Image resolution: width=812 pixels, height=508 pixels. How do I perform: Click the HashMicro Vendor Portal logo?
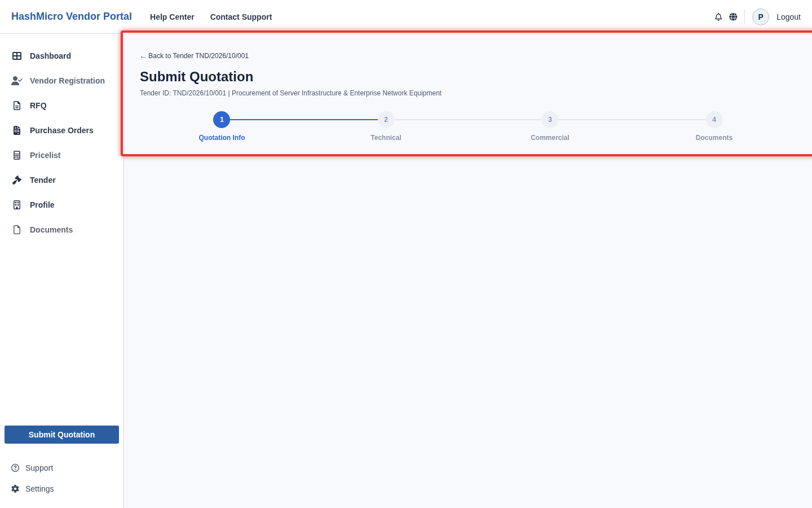pyautogui.click(x=72, y=16)
